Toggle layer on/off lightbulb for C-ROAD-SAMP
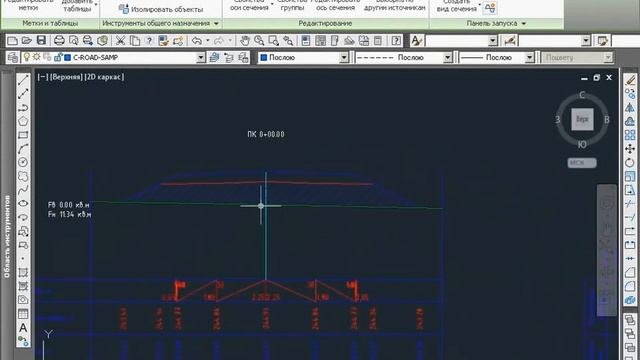Image resolution: width=640 pixels, height=360 pixels. click(27, 58)
